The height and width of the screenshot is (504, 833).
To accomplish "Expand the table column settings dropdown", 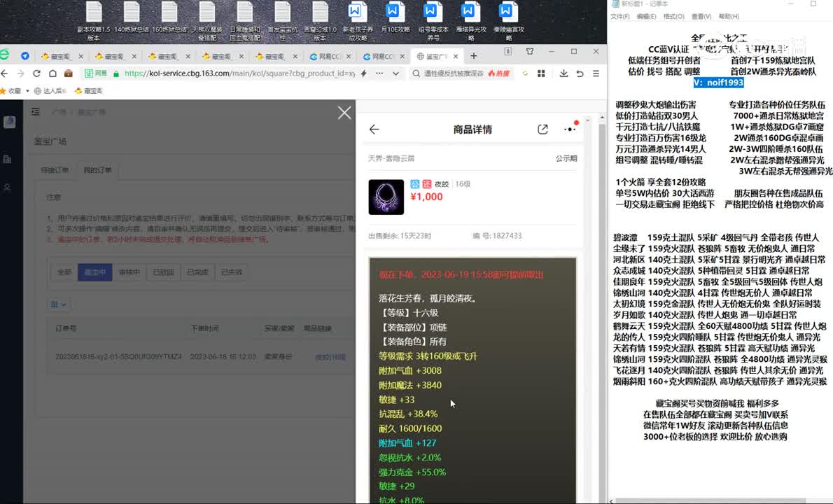I will click(58, 304).
